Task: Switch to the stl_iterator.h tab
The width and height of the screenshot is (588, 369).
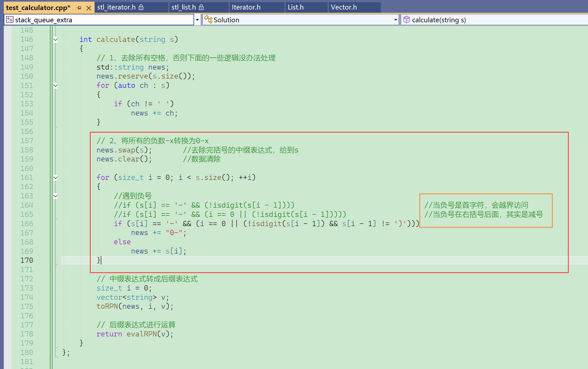Action: click(116, 7)
